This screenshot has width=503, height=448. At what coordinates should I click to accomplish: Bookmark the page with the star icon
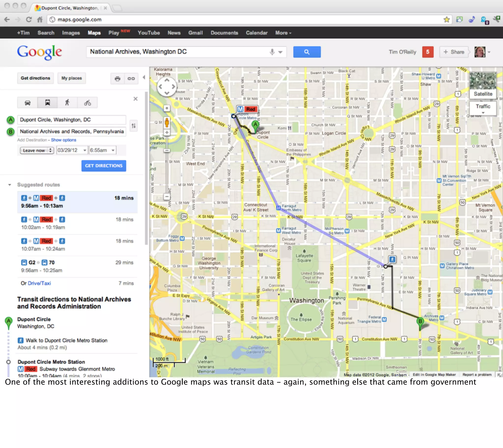[447, 19]
